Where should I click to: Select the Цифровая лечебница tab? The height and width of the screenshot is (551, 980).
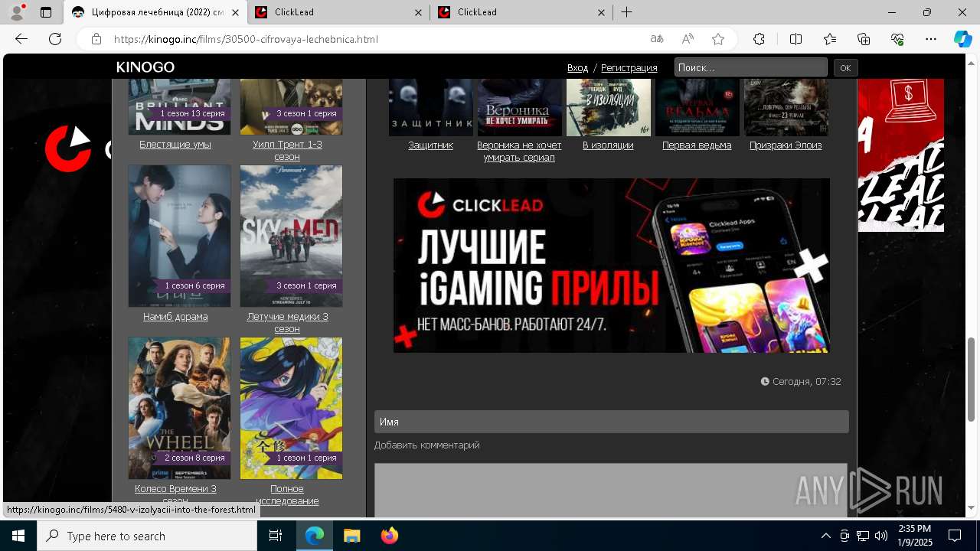(x=155, y=12)
